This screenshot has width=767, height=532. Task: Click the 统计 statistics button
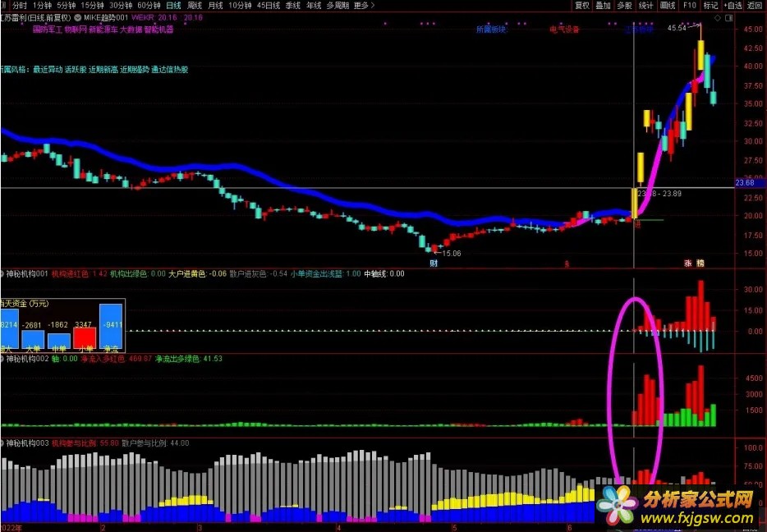click(645, 6)
